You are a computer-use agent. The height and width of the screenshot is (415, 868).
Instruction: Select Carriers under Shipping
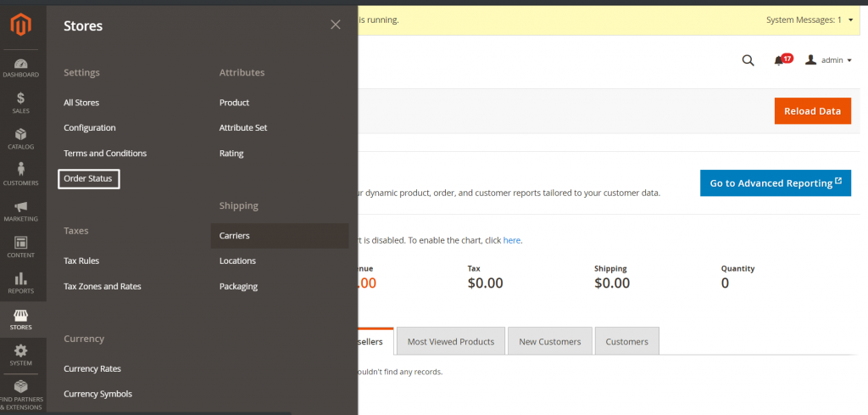[235, 236]
